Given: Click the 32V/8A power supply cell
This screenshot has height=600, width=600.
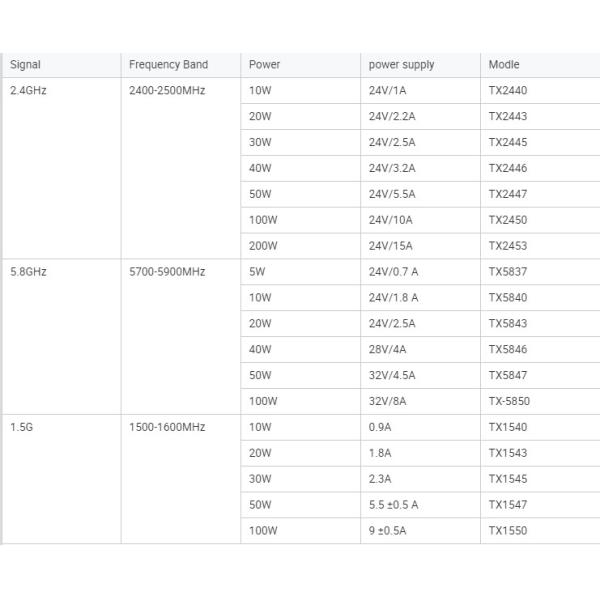Looking at the screenshot, I should pyautogui.click(x=388, y=401).
